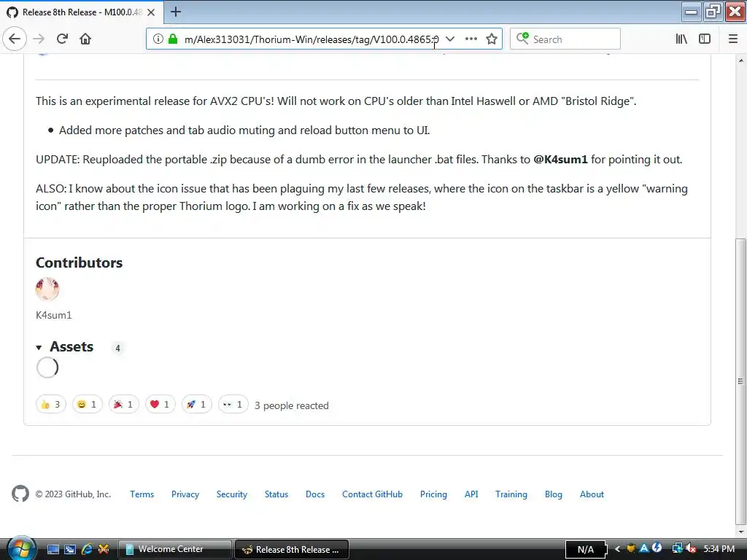Toggle the rocket reaction
This screenshot has width=747, height=560.
[197, 404]
